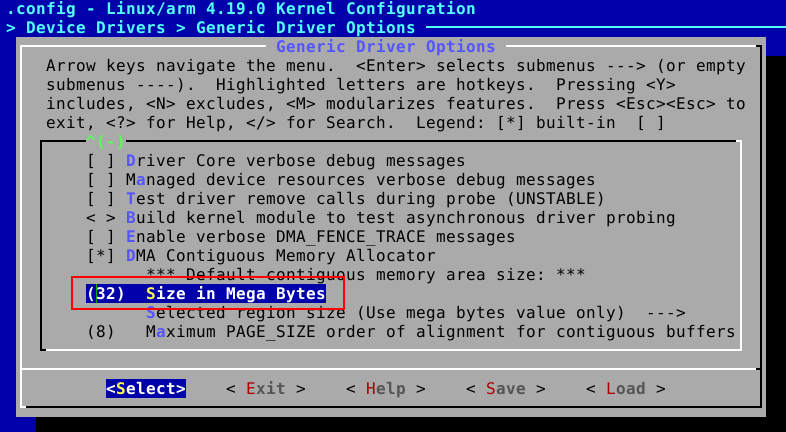
Task: Click the Load button
Action: pos(626,388)
